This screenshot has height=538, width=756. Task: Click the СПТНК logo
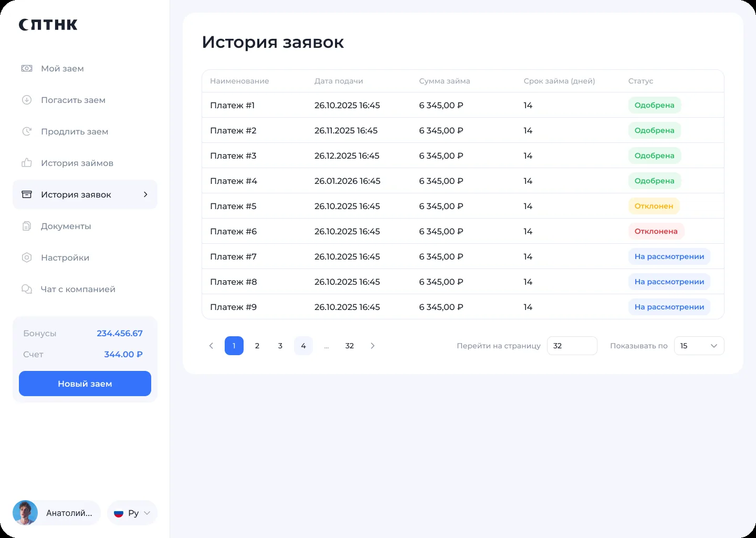pos(48,25)
